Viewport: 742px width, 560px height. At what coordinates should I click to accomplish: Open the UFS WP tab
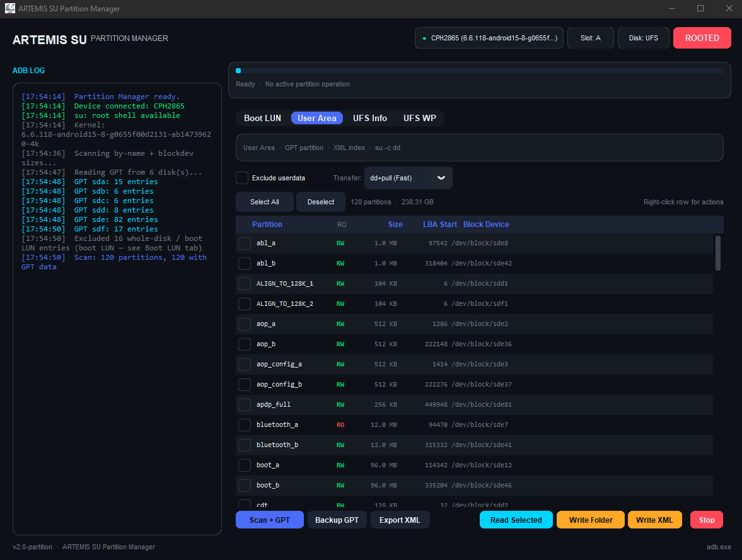click(420, 119)
